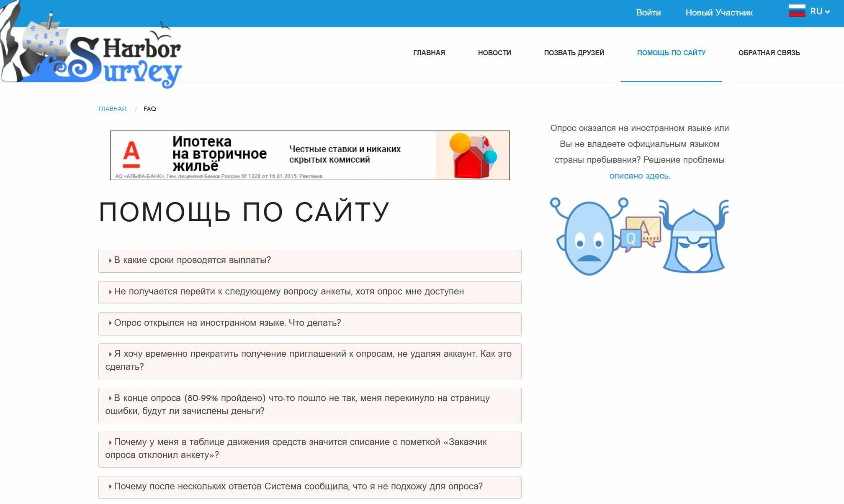Open the RU language dropdown

pyautogui.click(x=820, y=12)
